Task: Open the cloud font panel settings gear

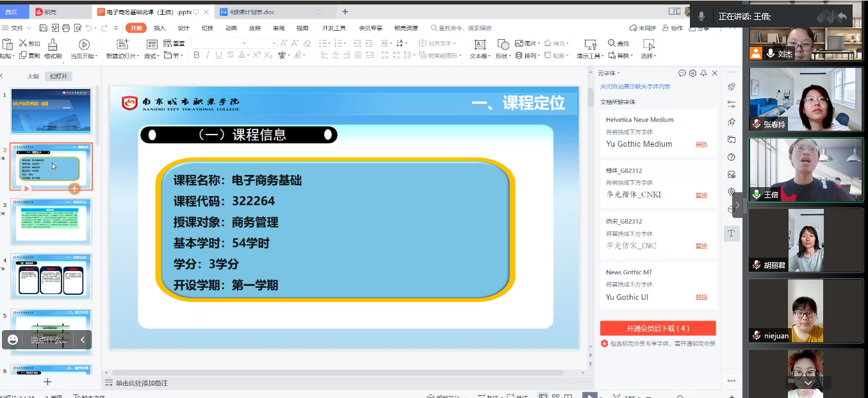Action: [692, 73]
